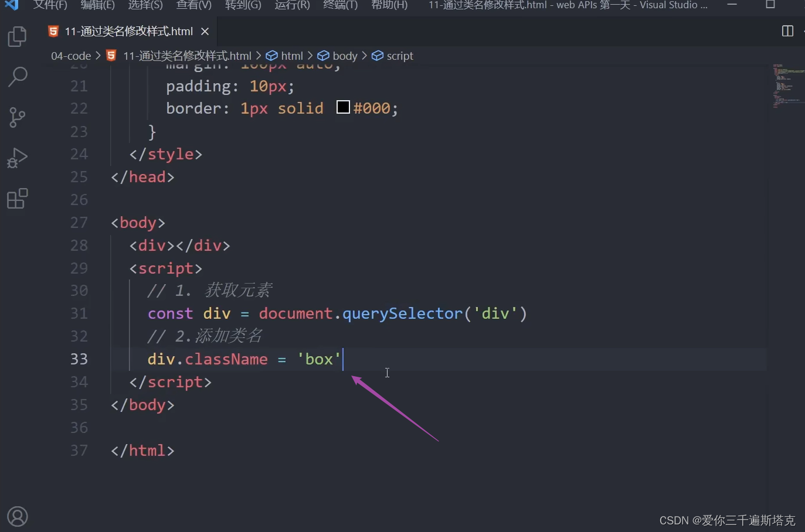Expand the body breadcrumb in the breadcrumb bar

pos(345,55)
